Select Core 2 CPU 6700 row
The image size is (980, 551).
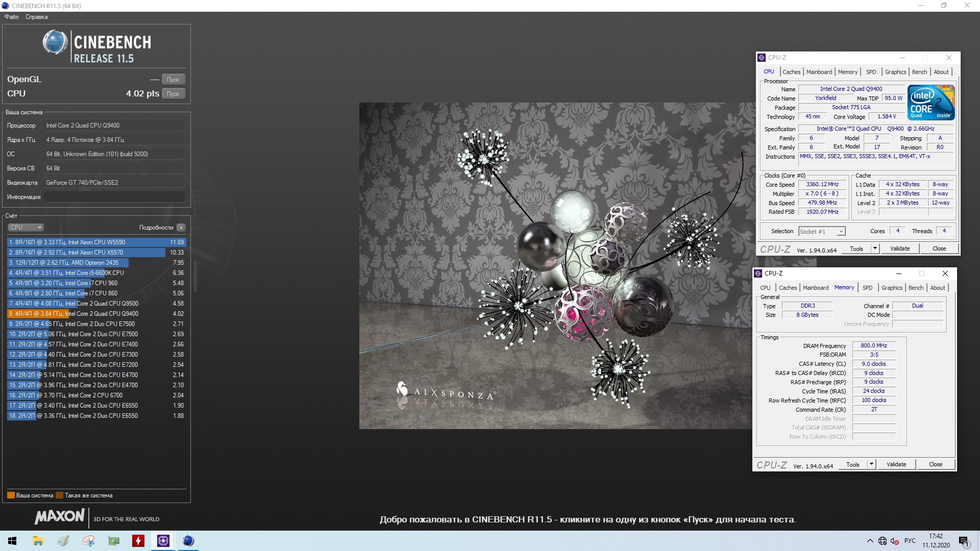96,395
